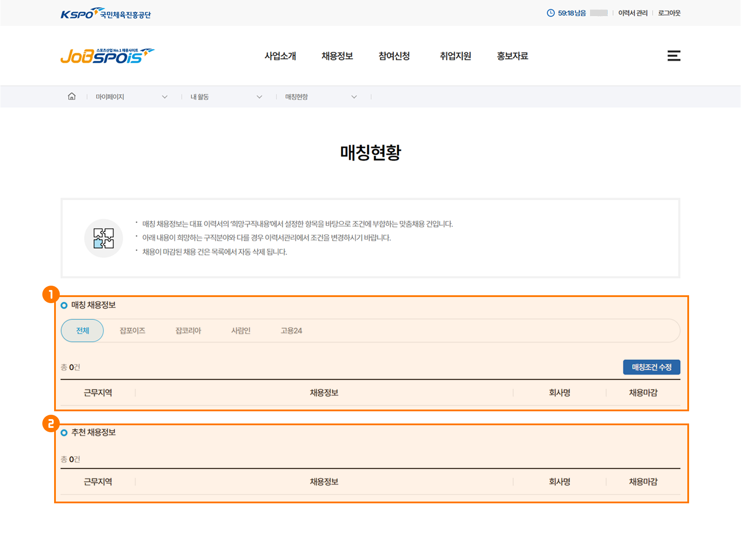Switch to the 잡포이즈 tab
The height and width of the screenshot is (560, 741).
coord(132,331)
